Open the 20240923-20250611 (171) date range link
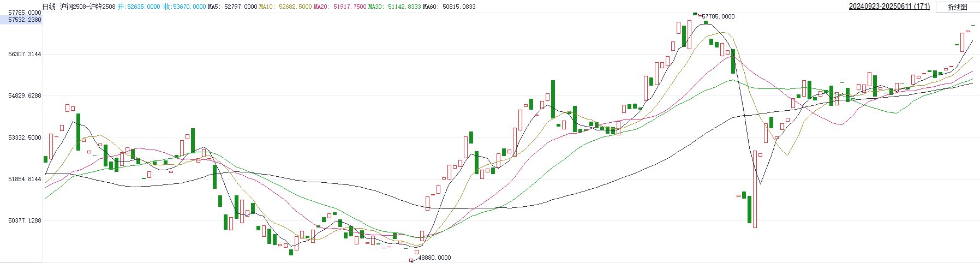Image resolution: width=980 pixels, height=263 pixels. point(889,7)
